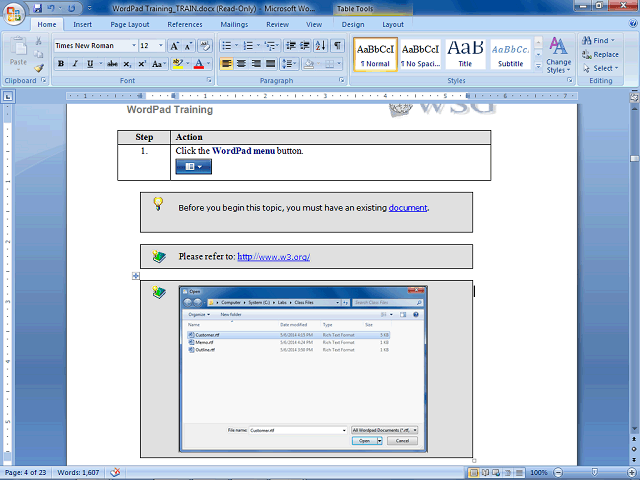Click the Replace button
Viewport: 640px width, 480px height.
600,54
